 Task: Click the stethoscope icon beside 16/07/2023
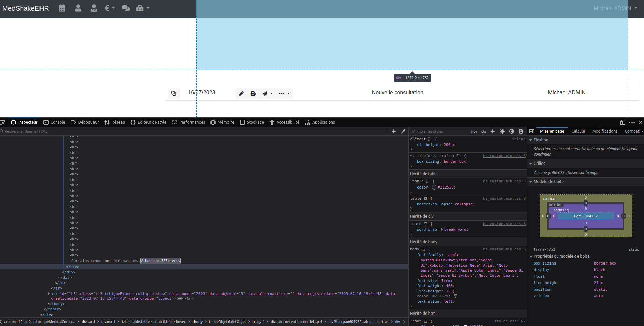click(x=174, y=94)
